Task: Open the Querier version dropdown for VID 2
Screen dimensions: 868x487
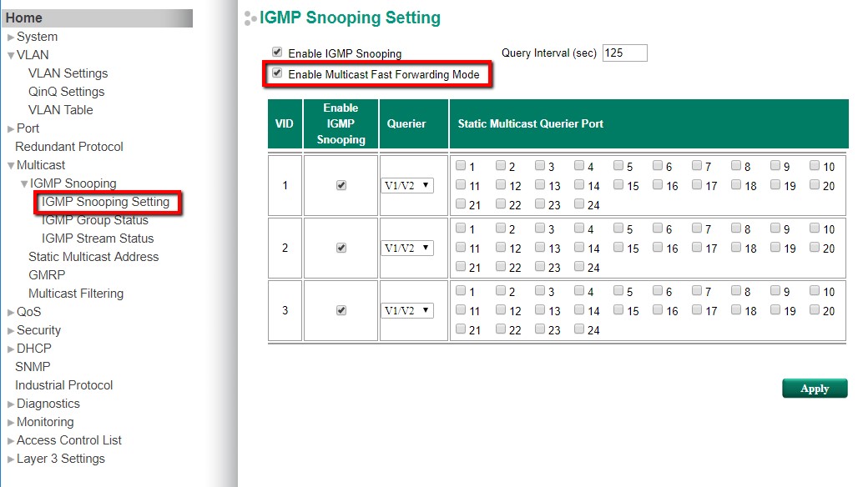Action: (407, 248)
